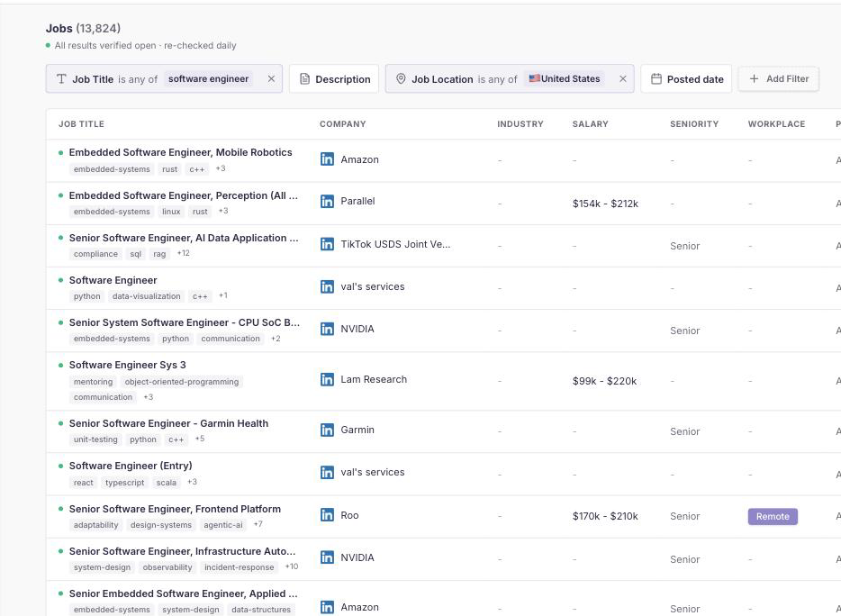Click the map pin icon in Job Location

[x=401, y=79]
